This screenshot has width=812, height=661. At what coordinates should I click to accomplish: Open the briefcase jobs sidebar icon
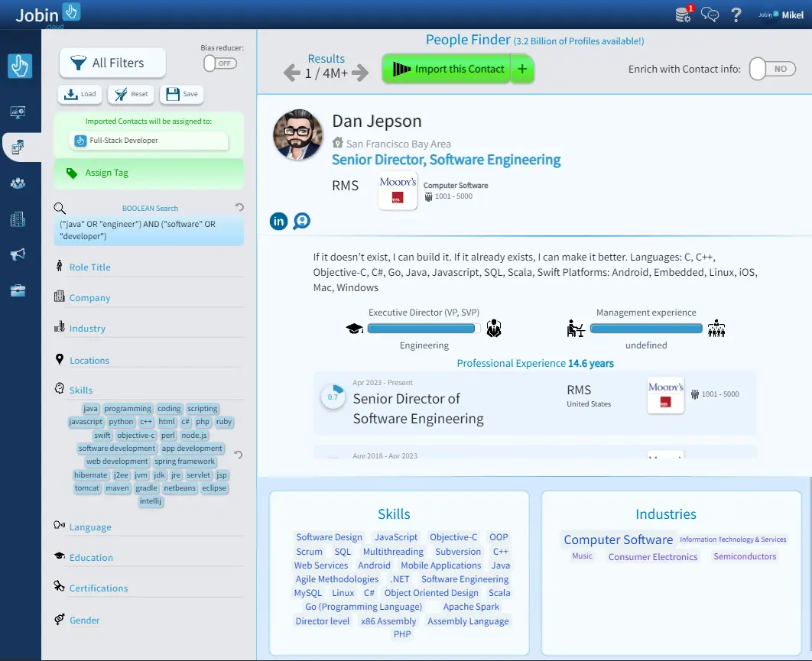18,290
